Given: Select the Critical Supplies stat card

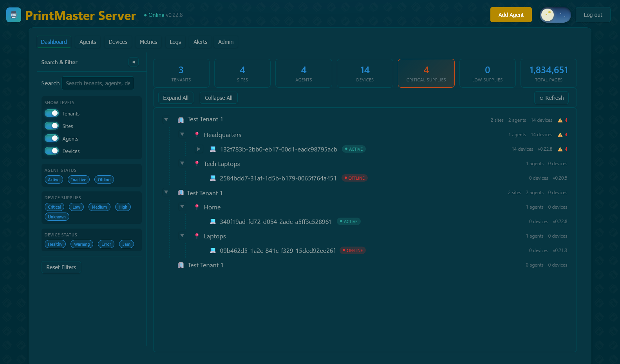Looking at the screenshot, I should 426,73.
